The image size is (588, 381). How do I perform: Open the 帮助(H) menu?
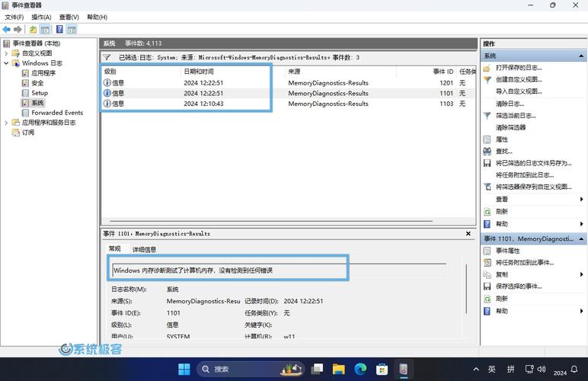[x=97, y=18]
